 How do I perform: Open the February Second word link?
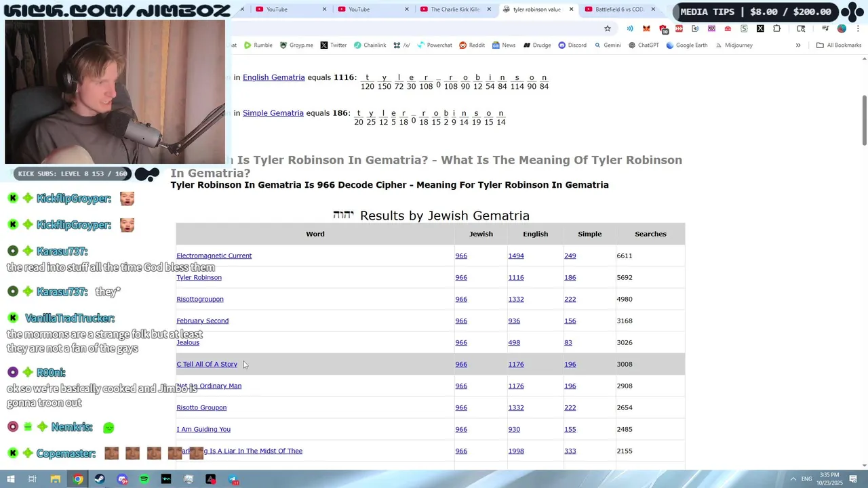tap(203, 321)
